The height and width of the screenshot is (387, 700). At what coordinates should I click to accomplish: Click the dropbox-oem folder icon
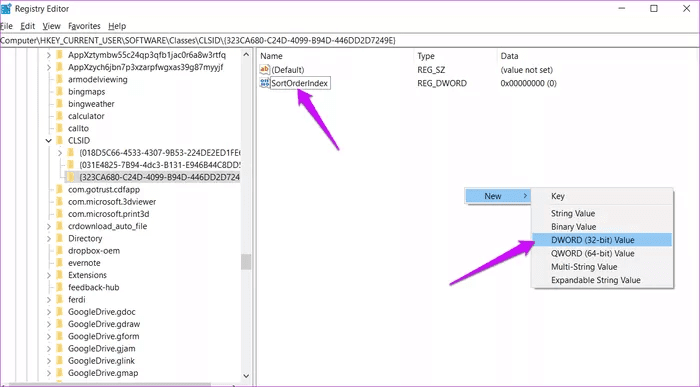click(60, 250)
